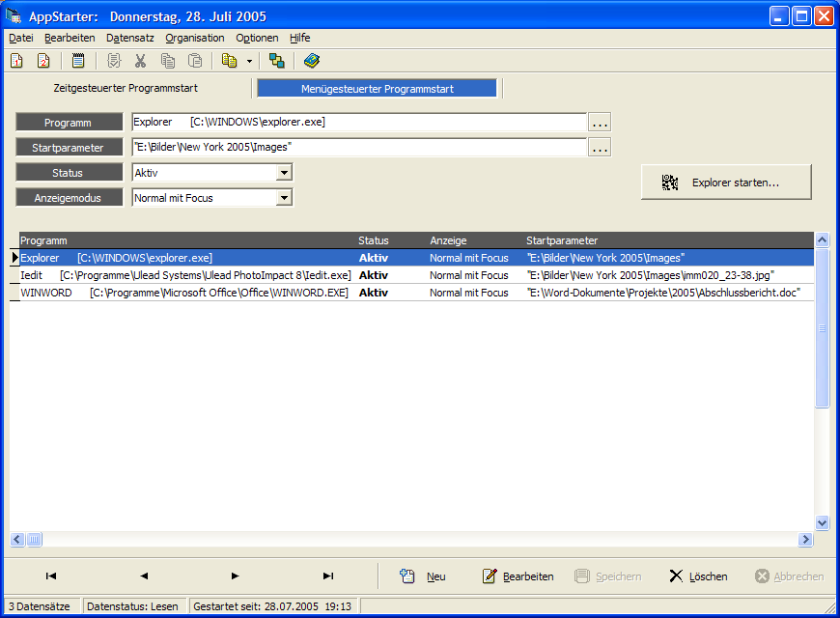
Task: Click the document 1 toolbar icon
Action: click(16, 61)
